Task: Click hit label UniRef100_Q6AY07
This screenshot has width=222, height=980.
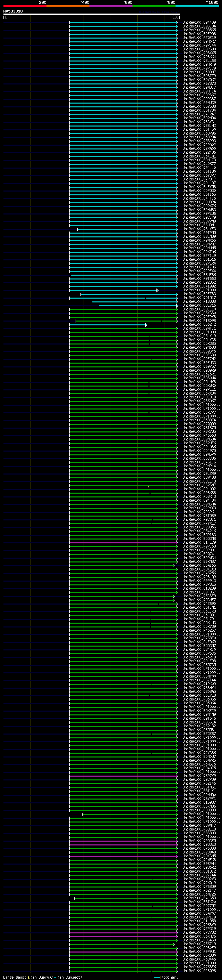Action: 199,913
